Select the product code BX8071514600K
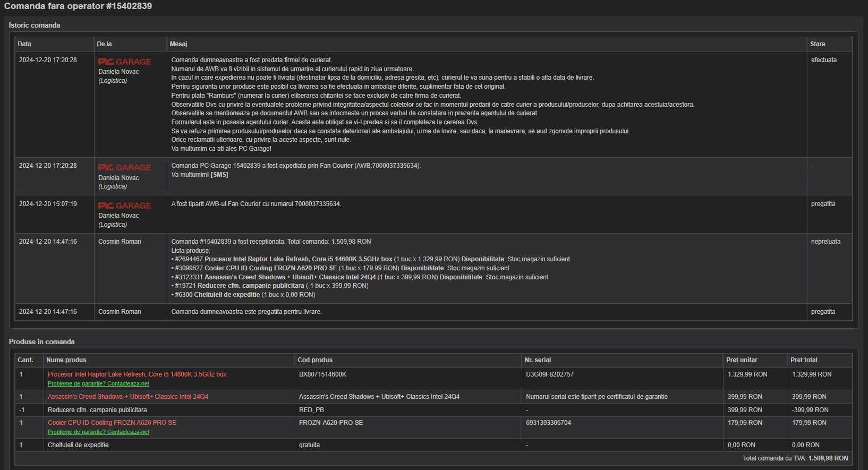The width and height of the screenshot is (868, 470). [323, 374]
